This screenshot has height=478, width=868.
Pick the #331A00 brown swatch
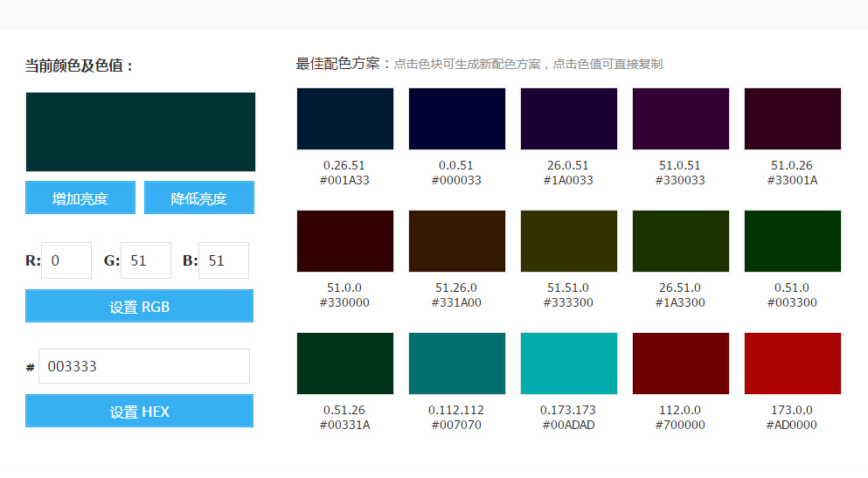click(x=456, y=241)
